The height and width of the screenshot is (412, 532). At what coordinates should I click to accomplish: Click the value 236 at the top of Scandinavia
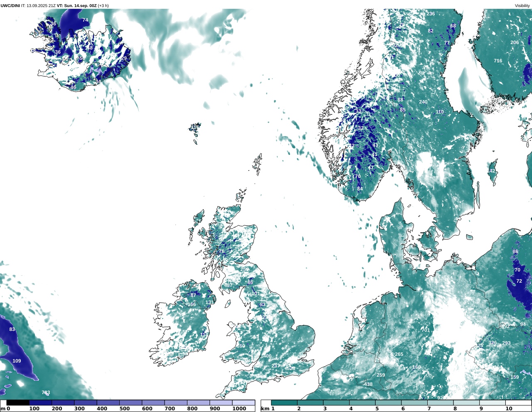[431, 14]
